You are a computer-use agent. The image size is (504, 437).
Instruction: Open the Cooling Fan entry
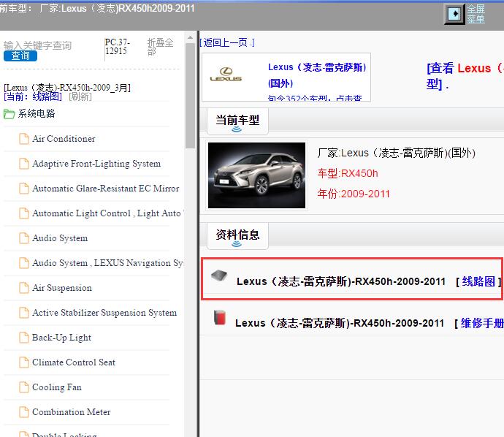[57, 387]
